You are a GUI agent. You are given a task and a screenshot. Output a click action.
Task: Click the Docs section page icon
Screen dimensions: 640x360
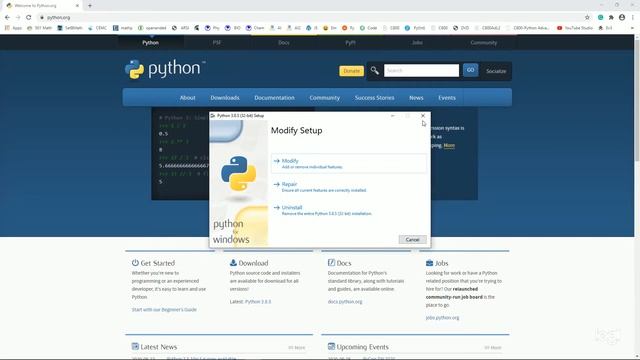331,262
